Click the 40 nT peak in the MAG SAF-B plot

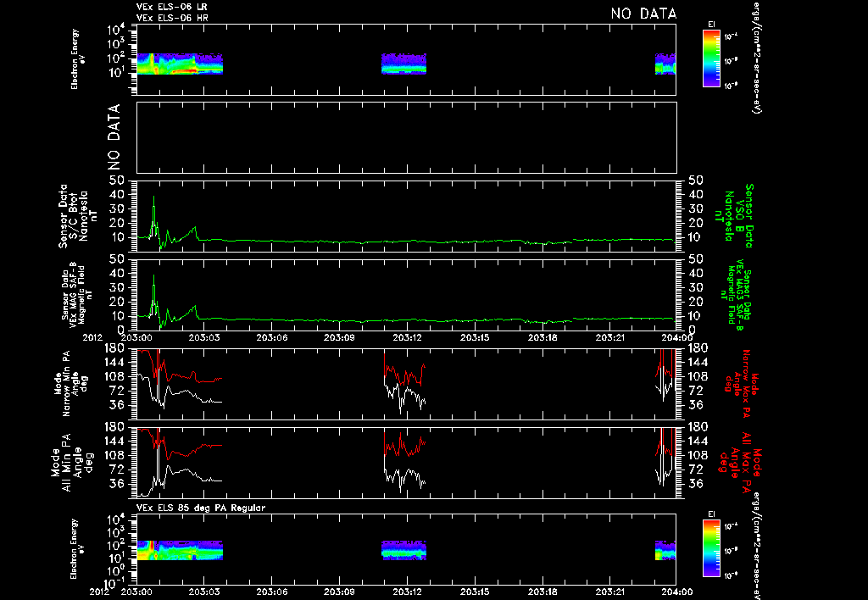point(154,277)
